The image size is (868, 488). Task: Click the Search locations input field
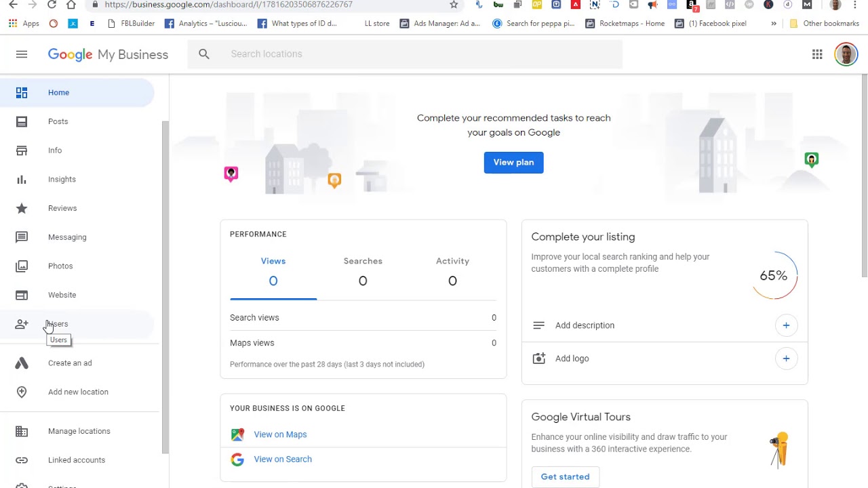point(405,54)
